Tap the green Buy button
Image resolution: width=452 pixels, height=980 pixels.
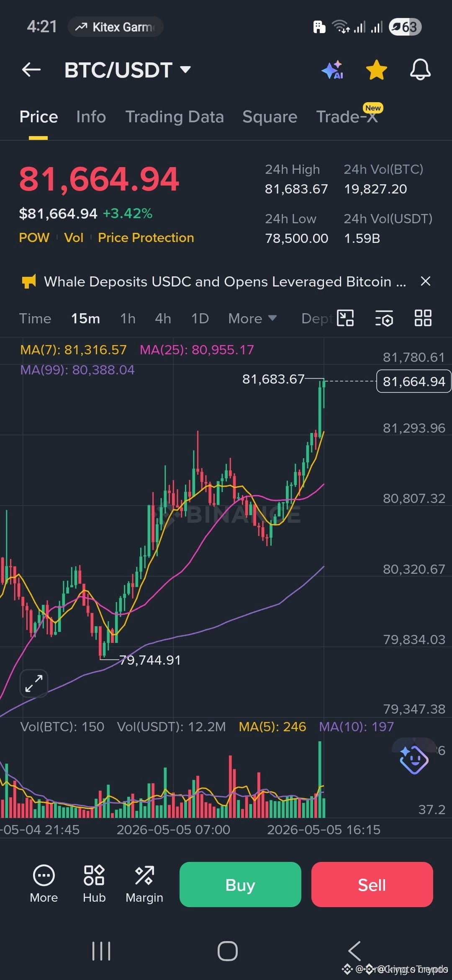pos(240,885)
